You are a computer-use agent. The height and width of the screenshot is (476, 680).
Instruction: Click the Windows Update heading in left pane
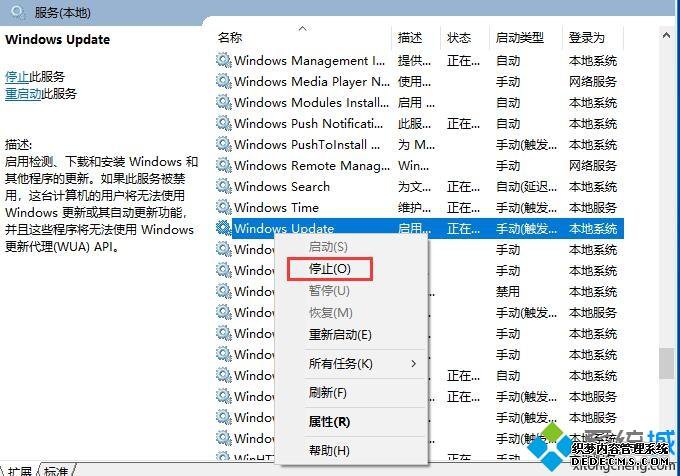tap(57, 39)
